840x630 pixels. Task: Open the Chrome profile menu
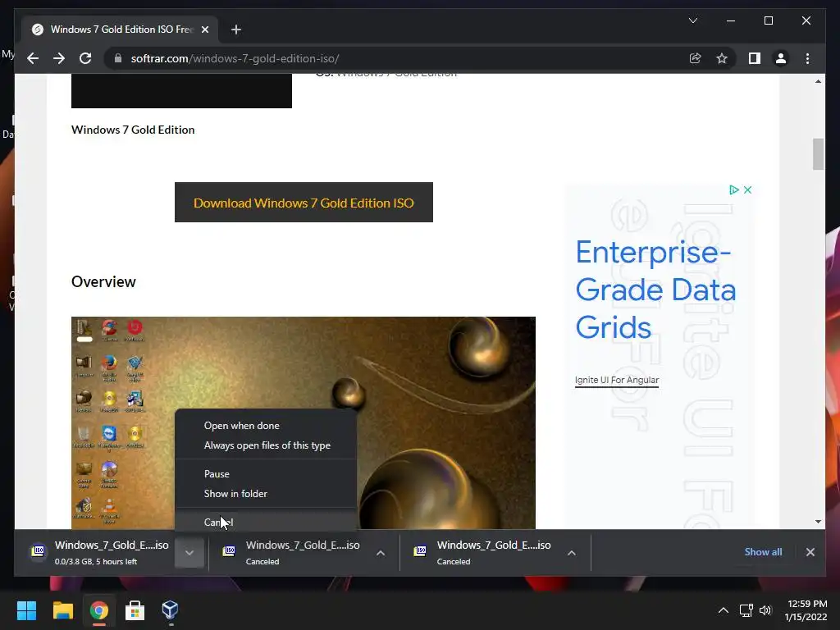[x=781, y=58]
